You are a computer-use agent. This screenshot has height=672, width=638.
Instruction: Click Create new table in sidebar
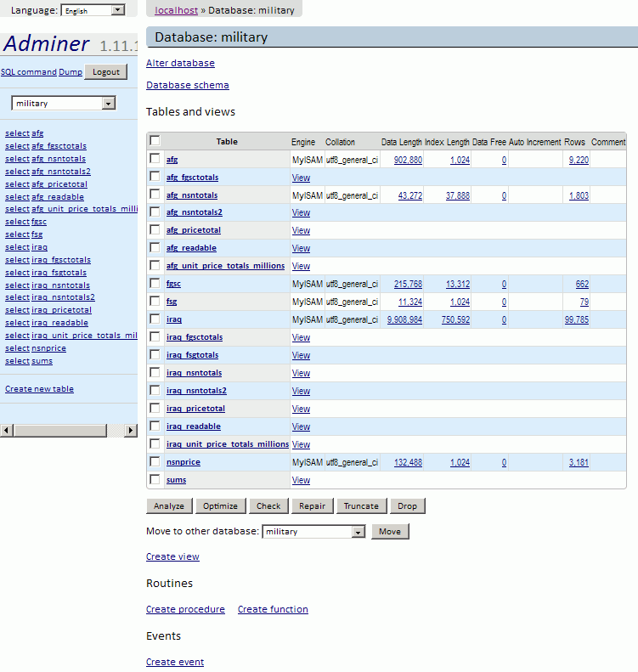39,389
